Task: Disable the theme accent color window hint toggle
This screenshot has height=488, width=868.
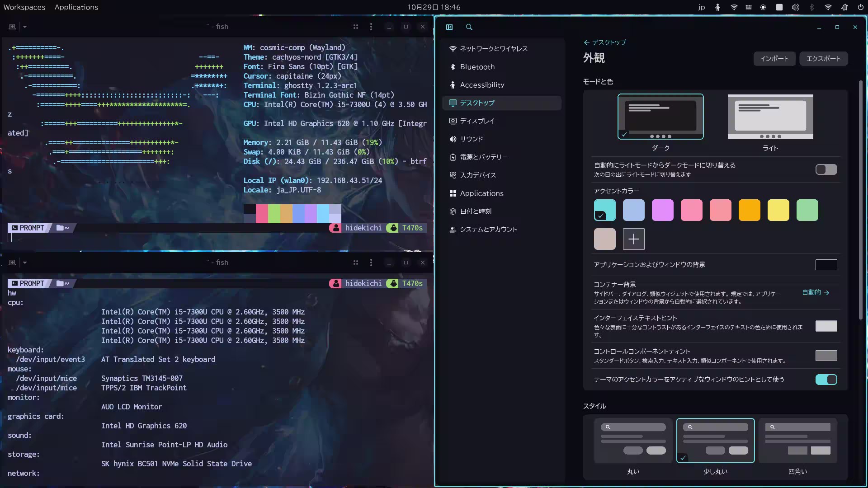Action: tap(826, 380)
